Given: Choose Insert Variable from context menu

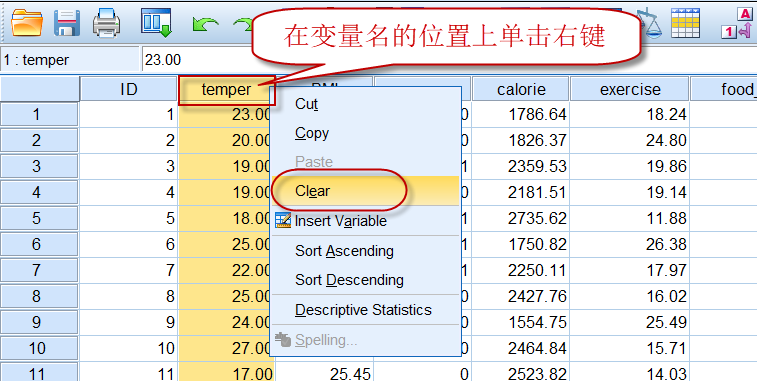Looking at the screenshot, I should tap(364, 221).
